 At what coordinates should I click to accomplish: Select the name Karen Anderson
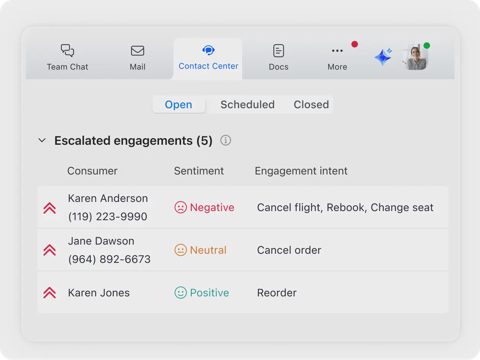(108, 198)
